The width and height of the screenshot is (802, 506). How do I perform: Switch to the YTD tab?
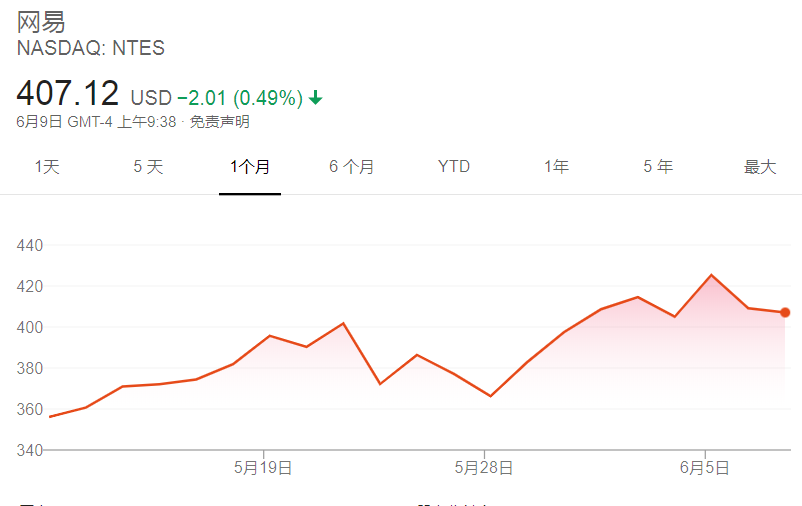pyautogui.click(x=454, y=167)
